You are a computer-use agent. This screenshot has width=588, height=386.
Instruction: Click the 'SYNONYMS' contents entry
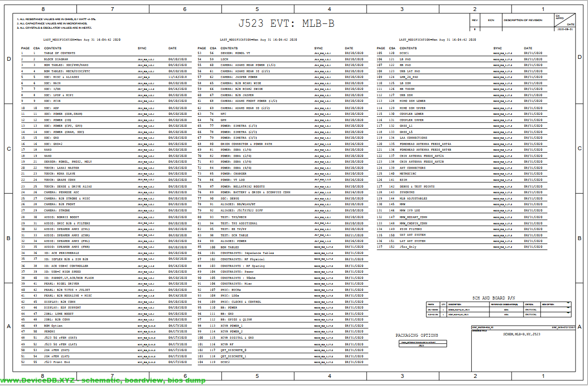pos(407,192)
